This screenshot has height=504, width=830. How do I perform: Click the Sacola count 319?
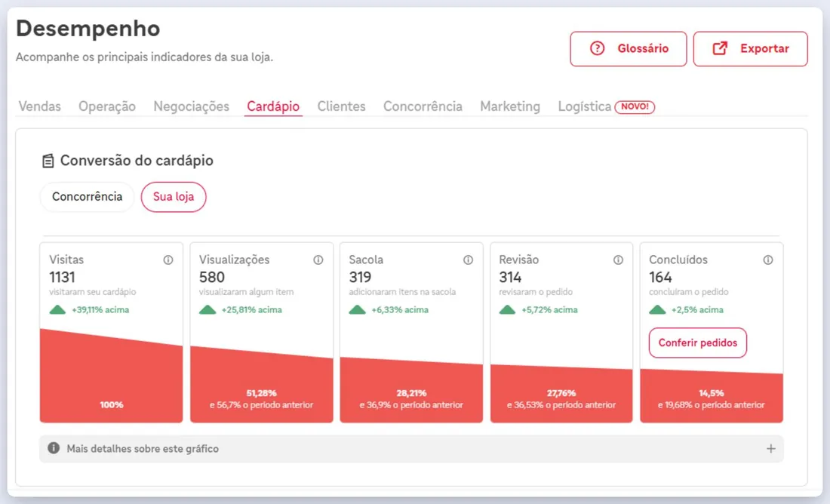point(360,278)
